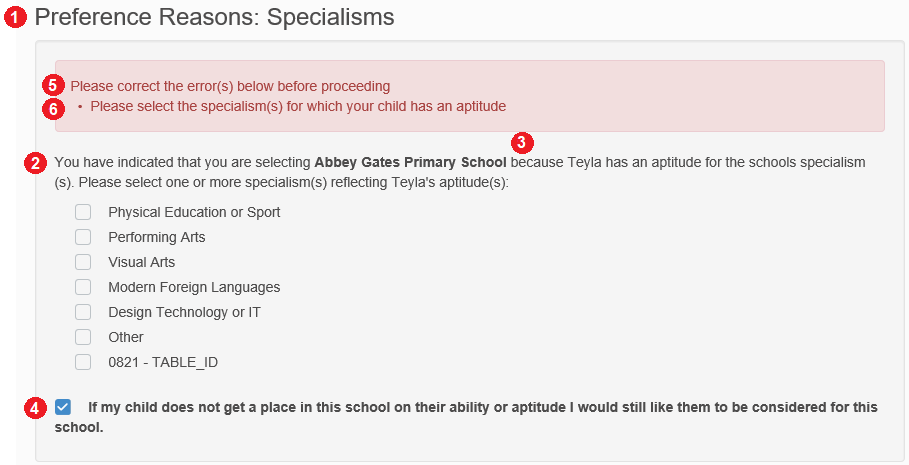Image resolution: width=909 pixels, height=465 pixels.
Task: Click the 'Please correct the error(s)' message
Action: click(230, 86)
